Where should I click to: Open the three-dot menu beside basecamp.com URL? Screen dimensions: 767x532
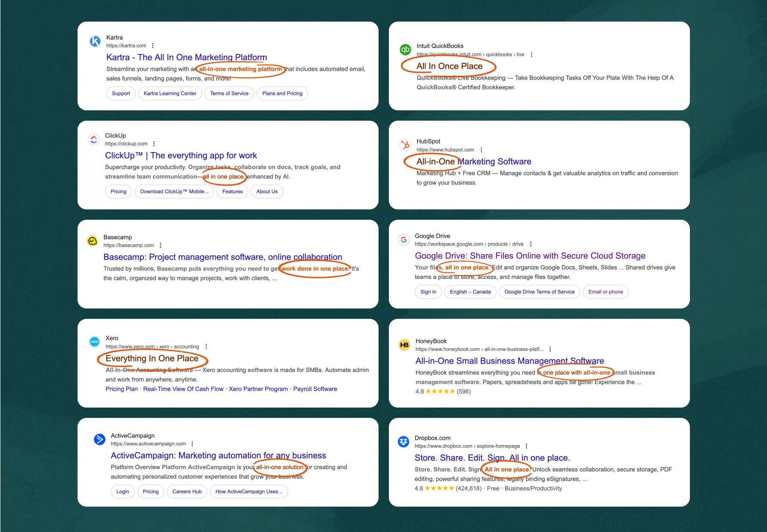(x=160, y=245)
